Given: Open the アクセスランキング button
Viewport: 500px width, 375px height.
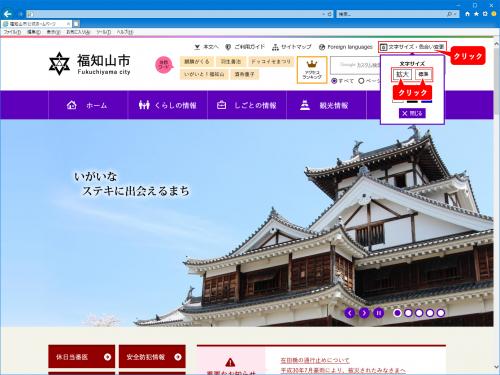Looking at the screenshot, I should tap(312, 70).
